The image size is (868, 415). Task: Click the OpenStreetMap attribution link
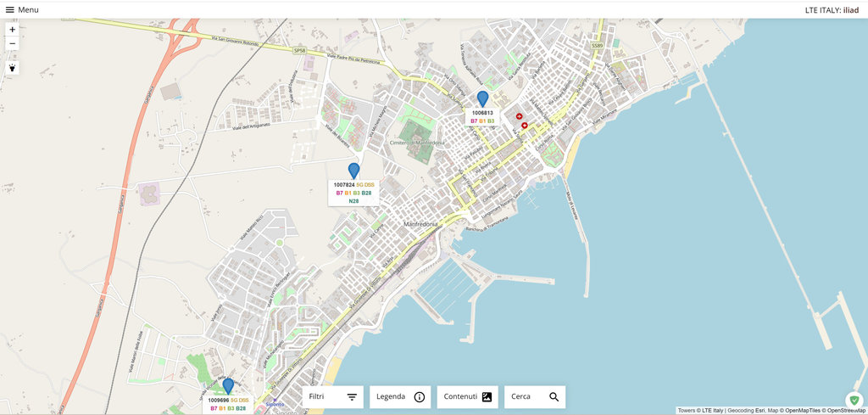pos(846,411)
